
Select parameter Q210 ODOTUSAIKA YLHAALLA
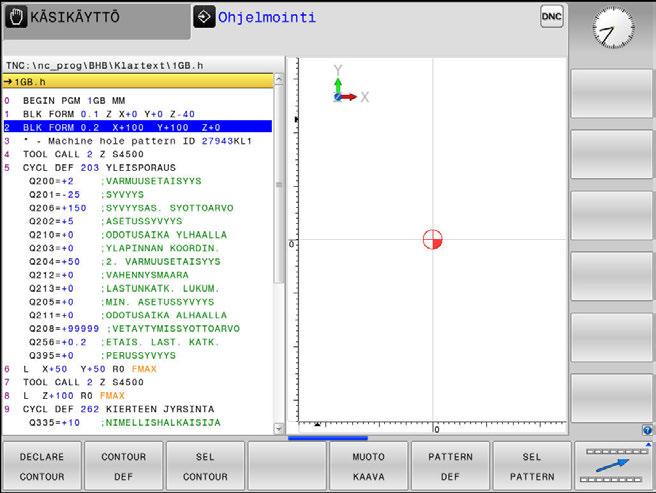(138, 234)
